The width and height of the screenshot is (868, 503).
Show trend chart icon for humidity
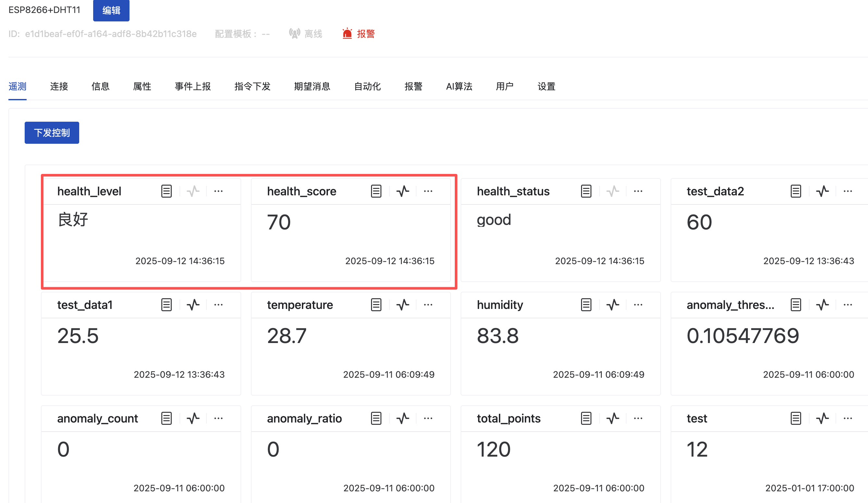[x=613, y=305]
